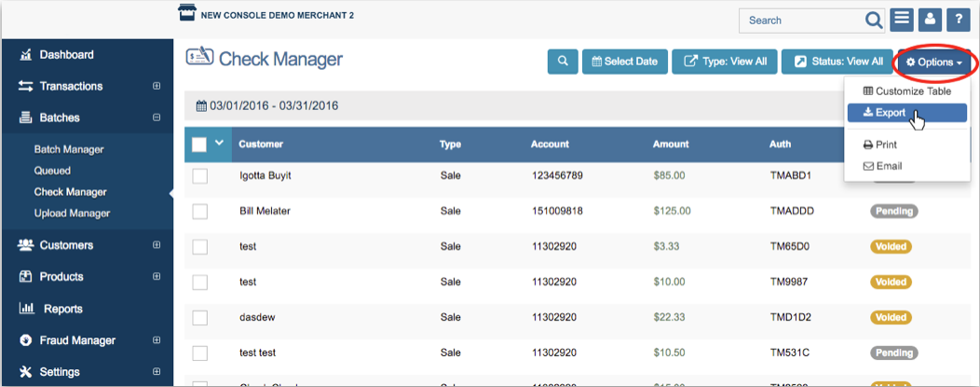This screenshot has height=387, width=980.
Task: Click the Reports chart icon in sidebar
Action: click(26, 309)
